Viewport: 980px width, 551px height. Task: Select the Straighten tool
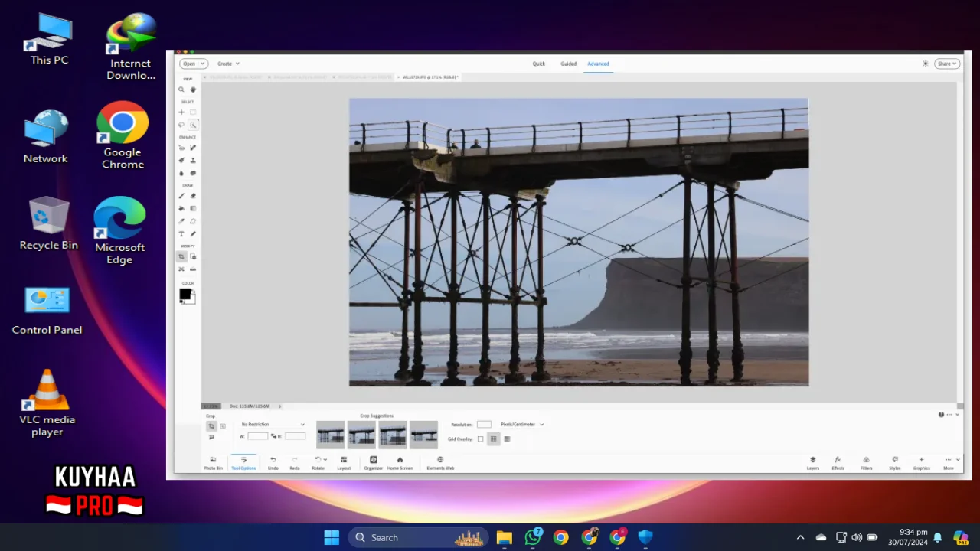pyautogui.click(x=193, y=269)
